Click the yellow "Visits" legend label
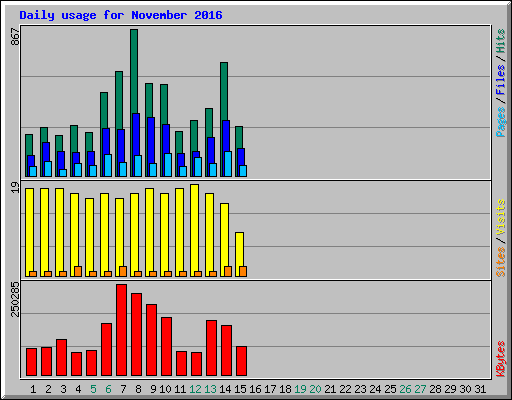 coord(501,217)
